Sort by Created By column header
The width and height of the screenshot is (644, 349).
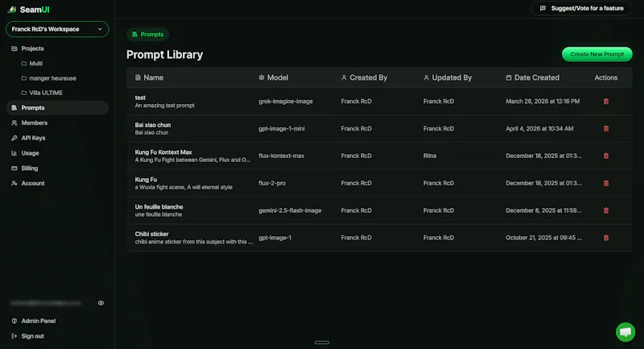click(364, 77)
